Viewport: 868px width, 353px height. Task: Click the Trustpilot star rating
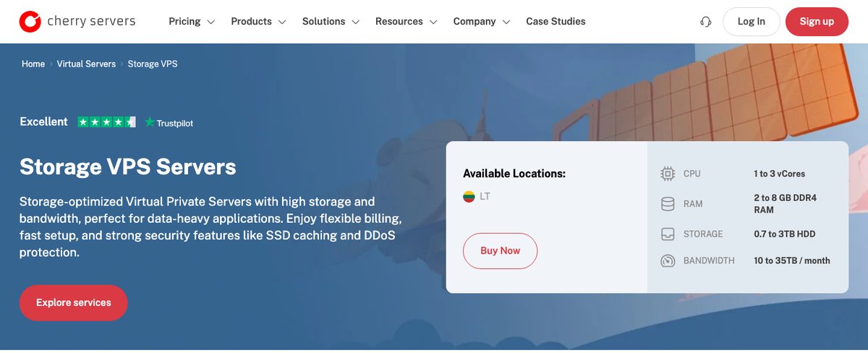[x=106, y=122]
